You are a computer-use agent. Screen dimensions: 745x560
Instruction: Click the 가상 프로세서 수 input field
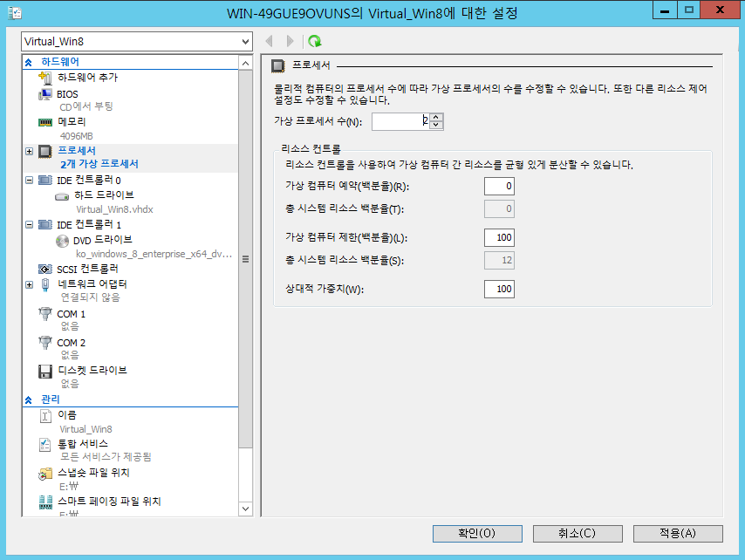point(401,121)
